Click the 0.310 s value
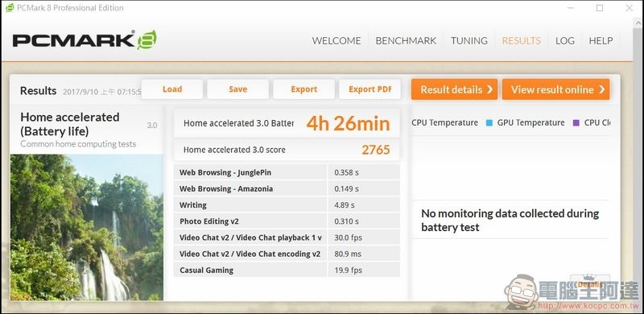The height and width of the screenshot is (314, 644). point(347,221)
